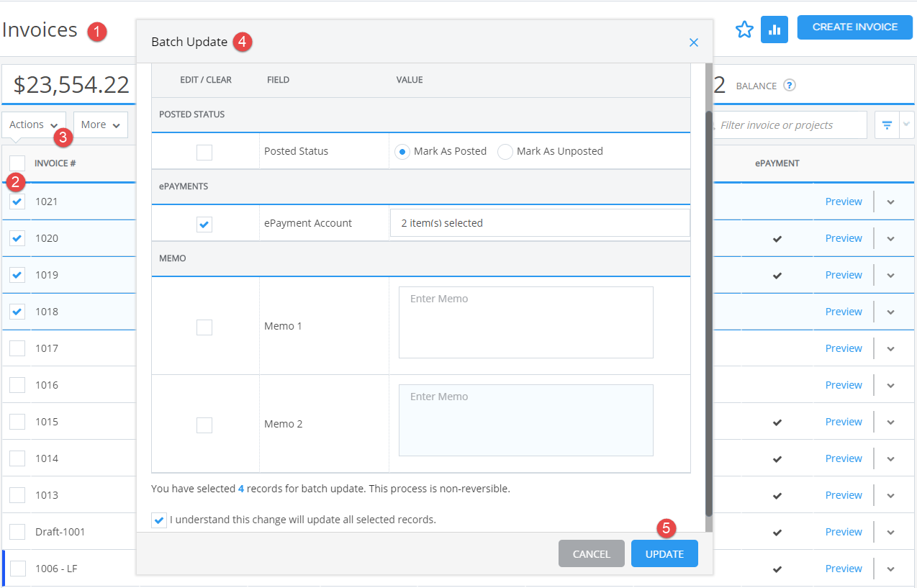Expand row options for invoice 1020
This screenshot has height=588, width=917.
point(890,238)
